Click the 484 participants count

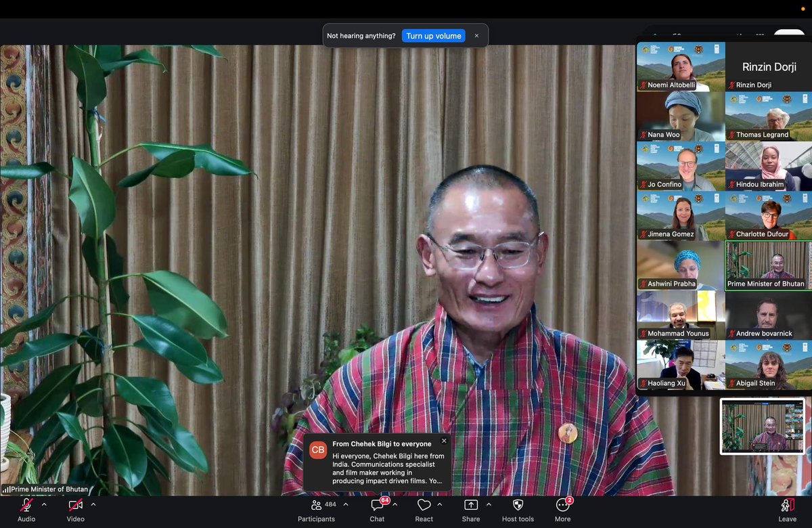click(330, 504)
